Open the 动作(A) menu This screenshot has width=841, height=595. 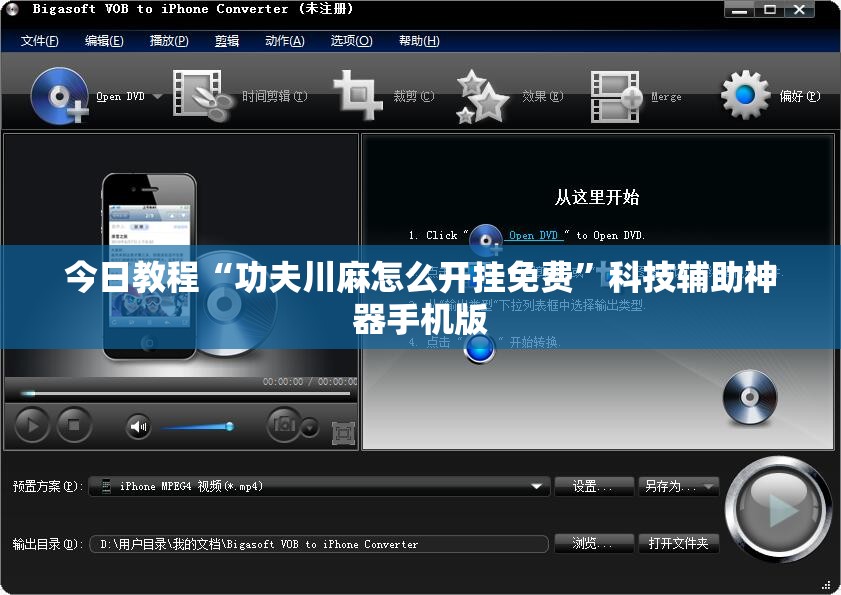285,41
